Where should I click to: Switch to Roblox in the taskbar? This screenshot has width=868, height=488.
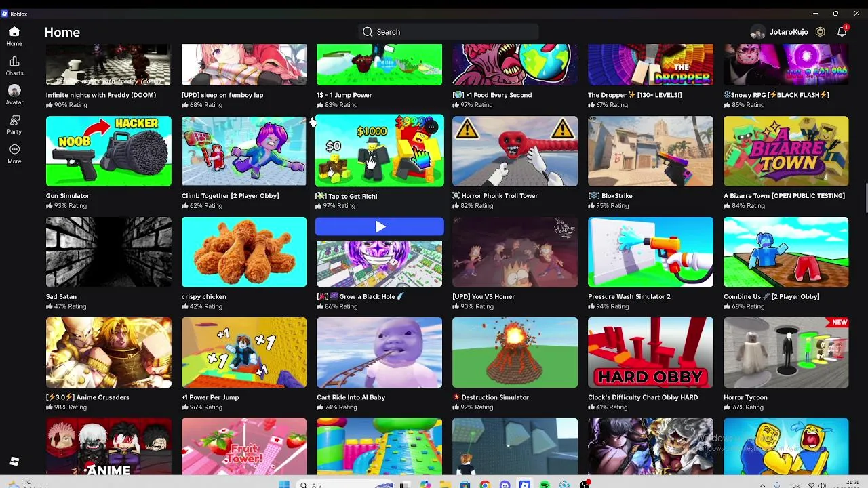click(525, 485)
